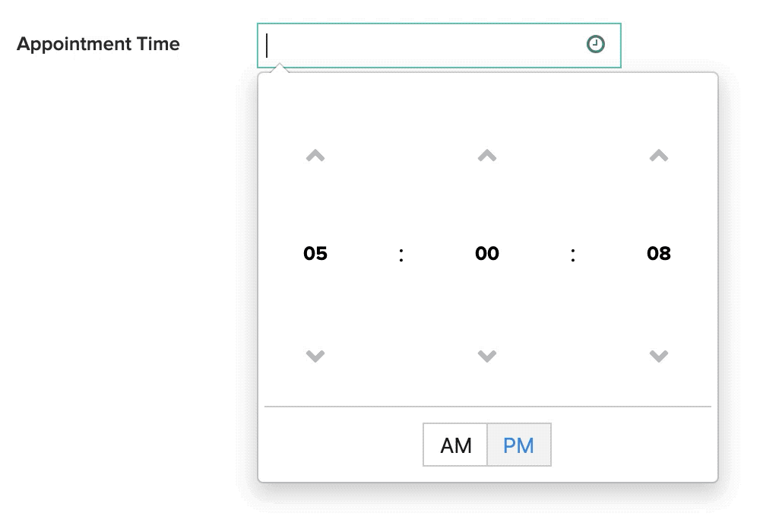Click the hour value showing 05

(x=315, y=254)
